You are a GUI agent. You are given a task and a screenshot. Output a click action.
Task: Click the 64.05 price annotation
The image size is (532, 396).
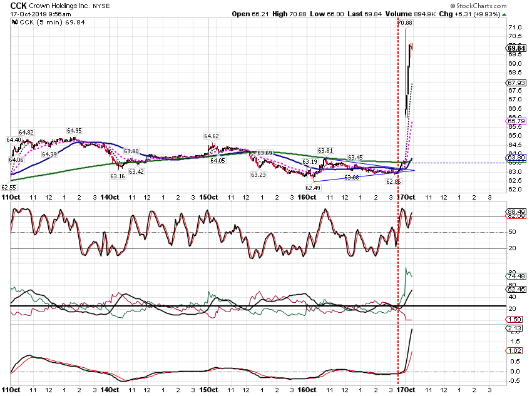pos(217,160)
